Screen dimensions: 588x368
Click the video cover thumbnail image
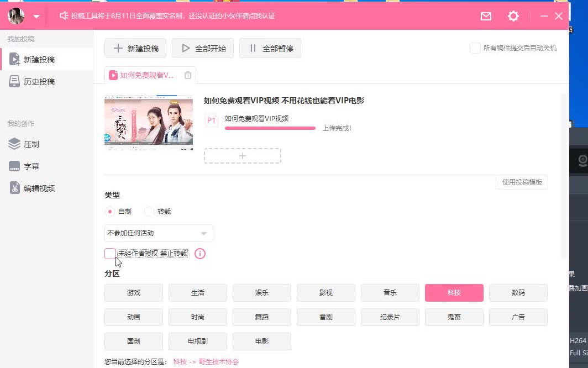[148, 122]
